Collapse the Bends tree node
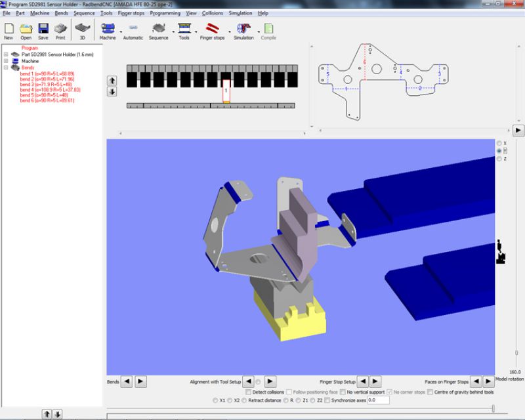The width and height of the screenshot is (525, 420). click(x=7, y=68)
